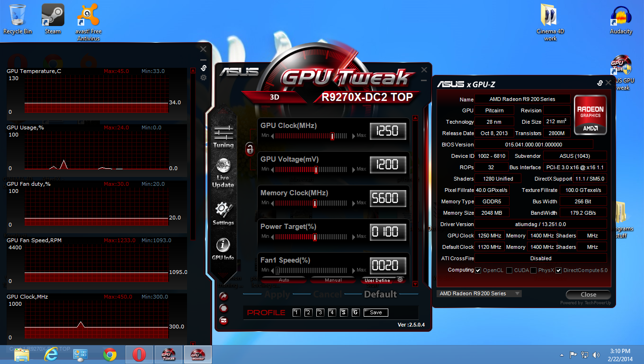This screenshot has height=364, width=644.
Task: Close the GPU-Z info panel with Close button
Action: pyautogui.click(x=589, y=294)
